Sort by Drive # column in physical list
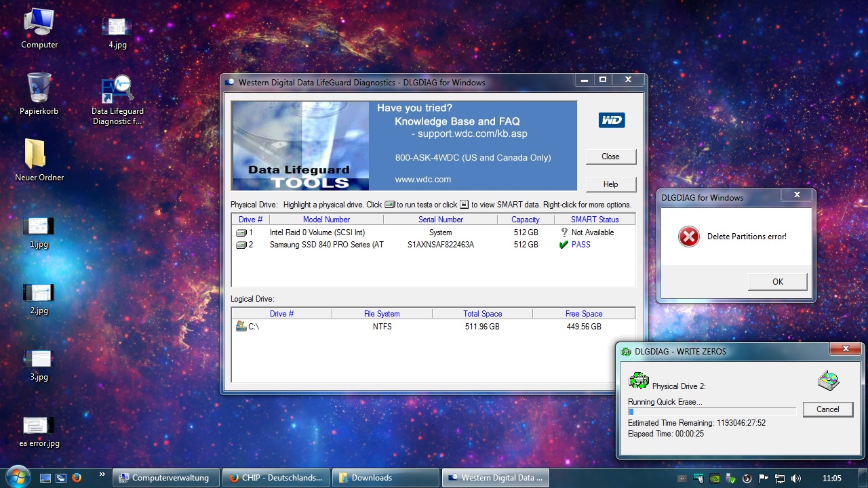Image resolution: width=868 pixels, height=488 pixels. [x=251, y=220]
